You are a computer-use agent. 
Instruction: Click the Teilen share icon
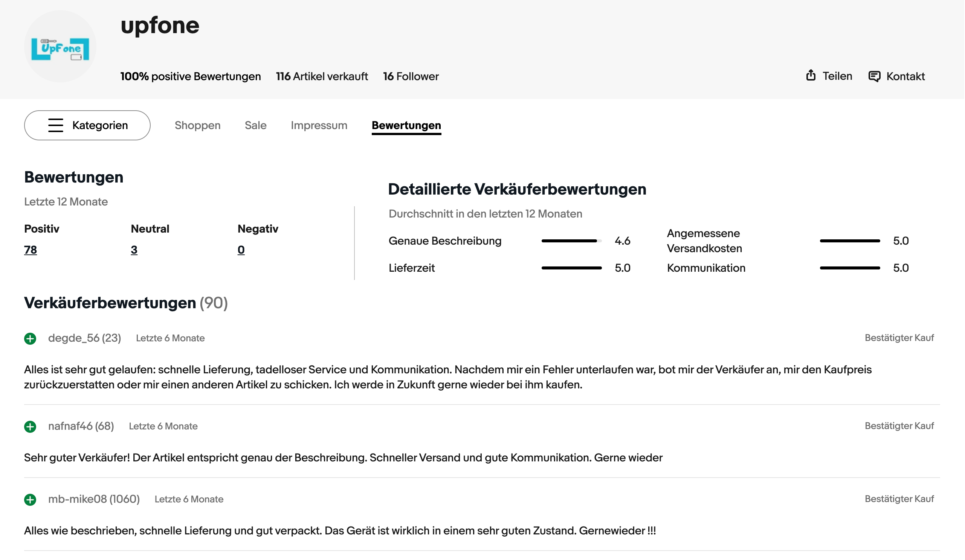pos(811,75)
